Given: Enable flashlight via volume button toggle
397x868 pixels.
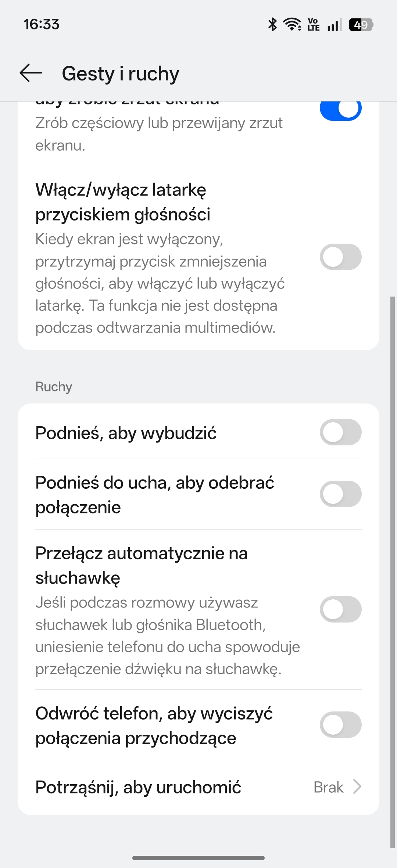Looking at the screenshot, I should tap(340, 257).
